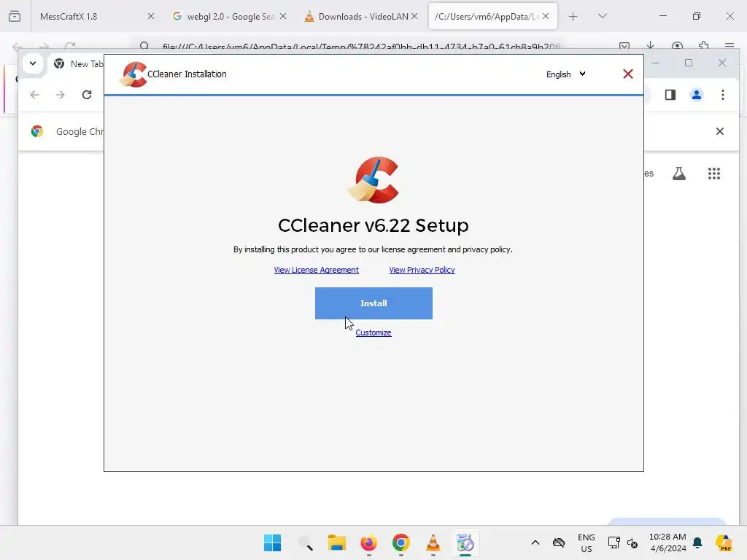Open Chrome's Search Labs flask icon
The image size is (747, 560).
pyautogui.click(x=679, y=174)
